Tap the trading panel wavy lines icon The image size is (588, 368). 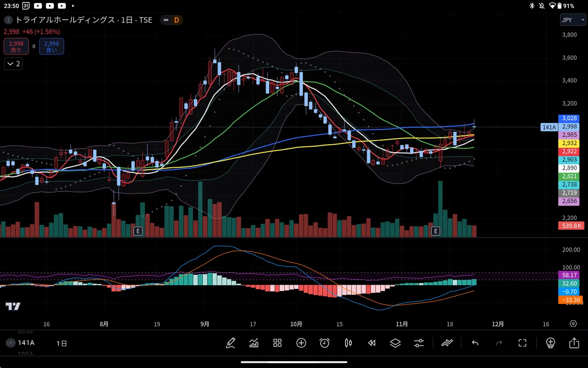447,343
